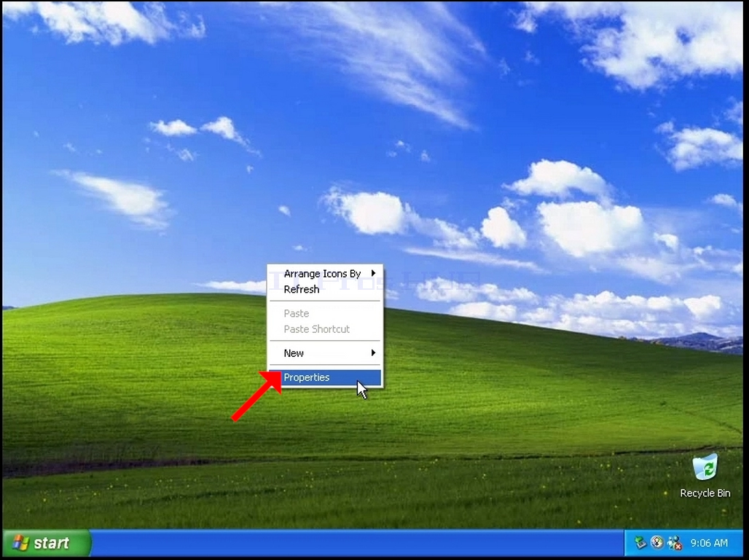Click the disabled Paste Shortcut entry
This screenshot has width=749, height=560.
(x=325, y=329)
